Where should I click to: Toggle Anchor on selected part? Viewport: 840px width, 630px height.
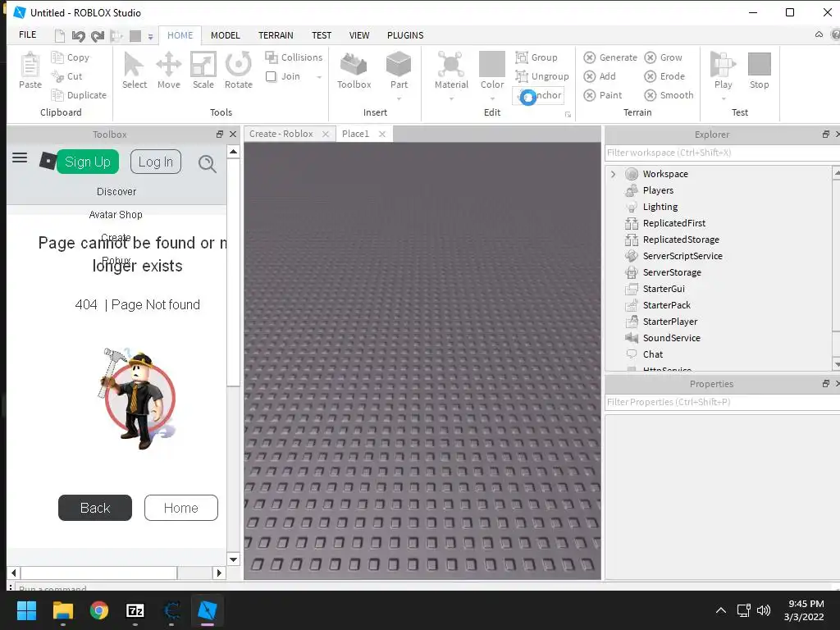(538, 95)
